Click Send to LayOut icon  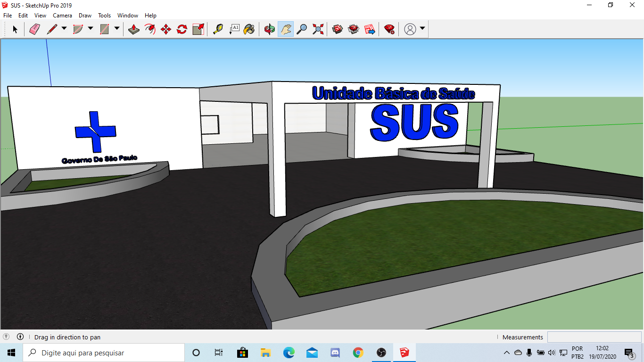coord(370,29)
